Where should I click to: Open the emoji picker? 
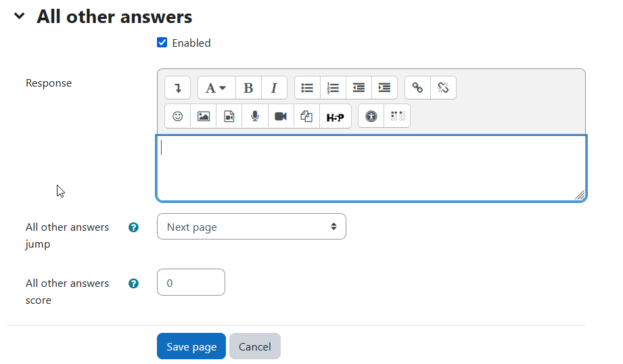pyautogui.click(x=178, y=116)
